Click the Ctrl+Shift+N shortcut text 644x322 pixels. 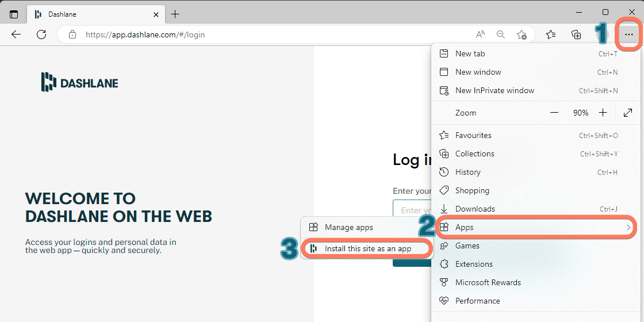[x=598, y=91]
